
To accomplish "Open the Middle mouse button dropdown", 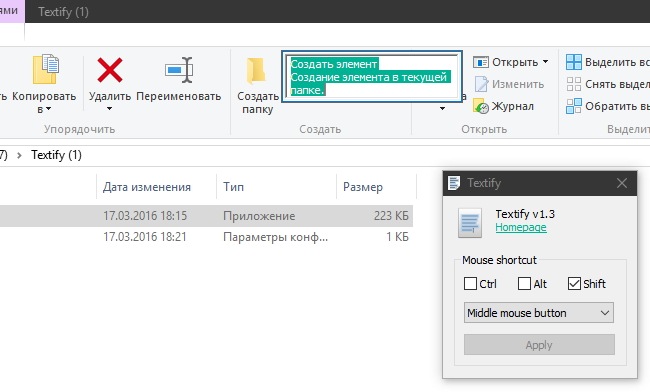I will 538,313.
